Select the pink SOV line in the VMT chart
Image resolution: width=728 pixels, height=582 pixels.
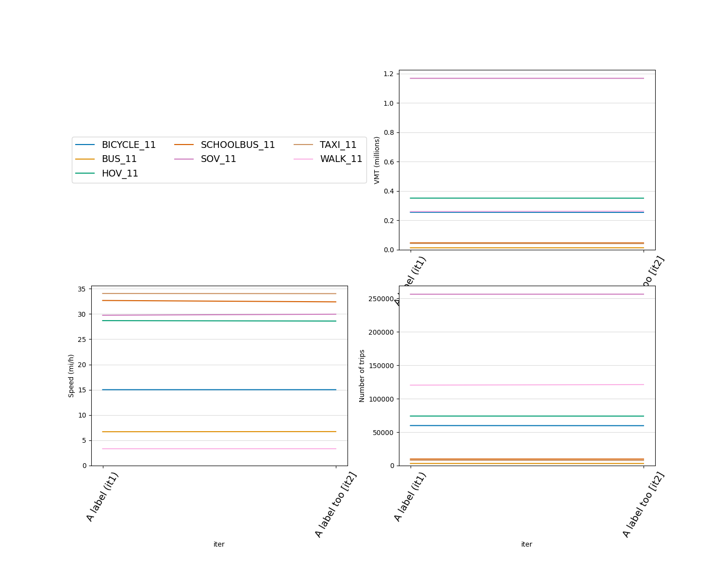pyautogui.click(x=527, y=78)
